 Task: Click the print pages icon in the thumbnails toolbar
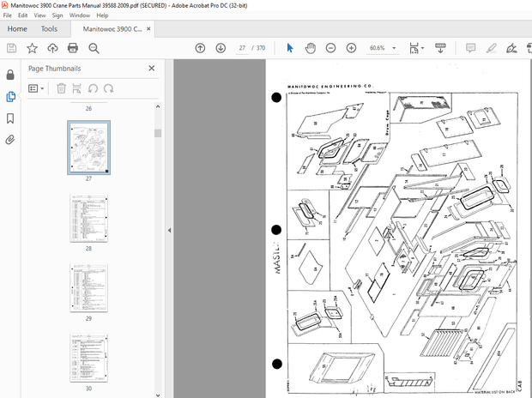[x=76, y=88]
